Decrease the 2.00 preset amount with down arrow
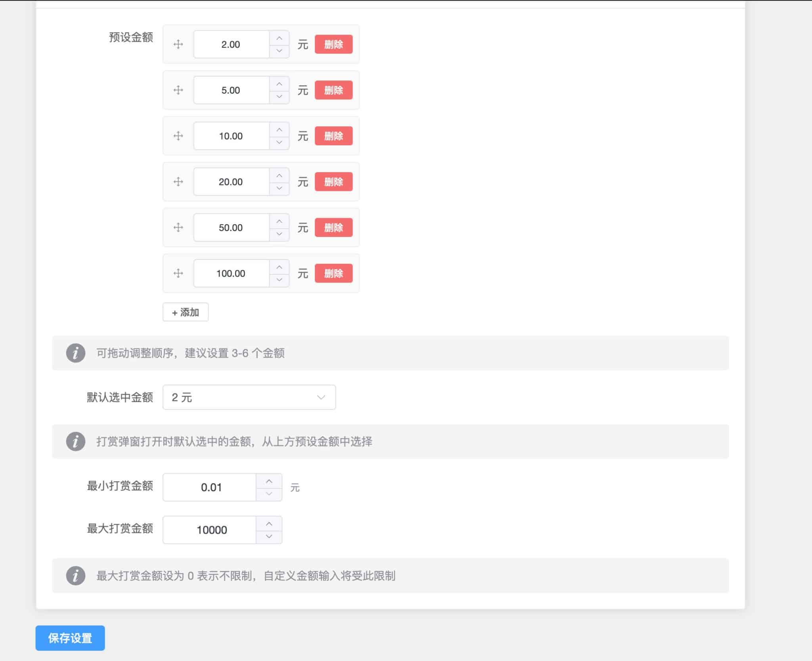The width and height of the screenshot is (812, 661). pyautogui.click(x=279, y=51)
